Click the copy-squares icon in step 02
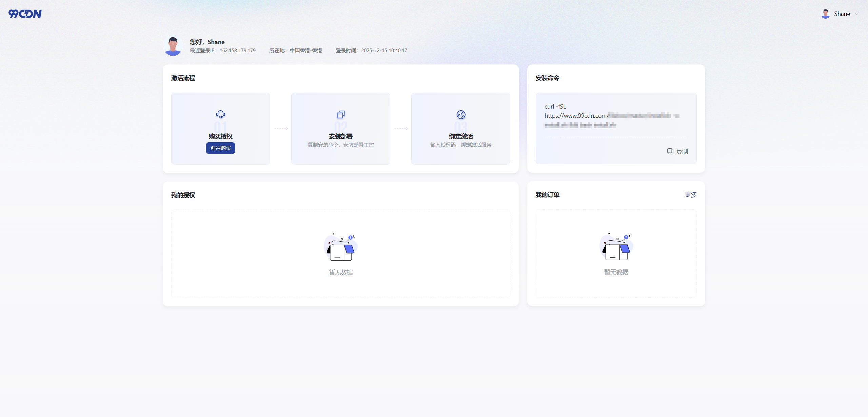Image resolution: width=868 pixels, height=417 pixels. [340, 114]
